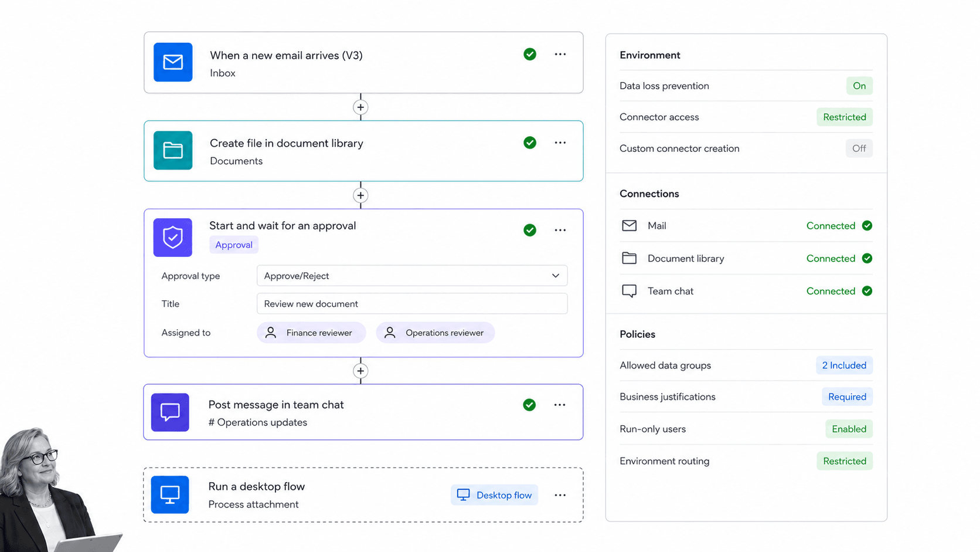Click green check on email arrives step
Image resolution: width=980 pixels, height=552 pixels.
tap(530, 55)
